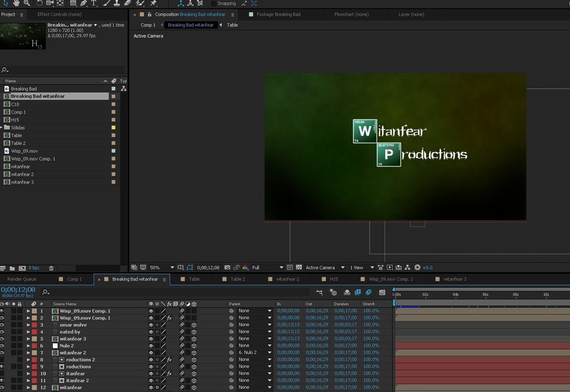Click the yellow label swatch for Sólidas
The height and width of the screenshot is (392, 570).
click(x=113, y=128)
